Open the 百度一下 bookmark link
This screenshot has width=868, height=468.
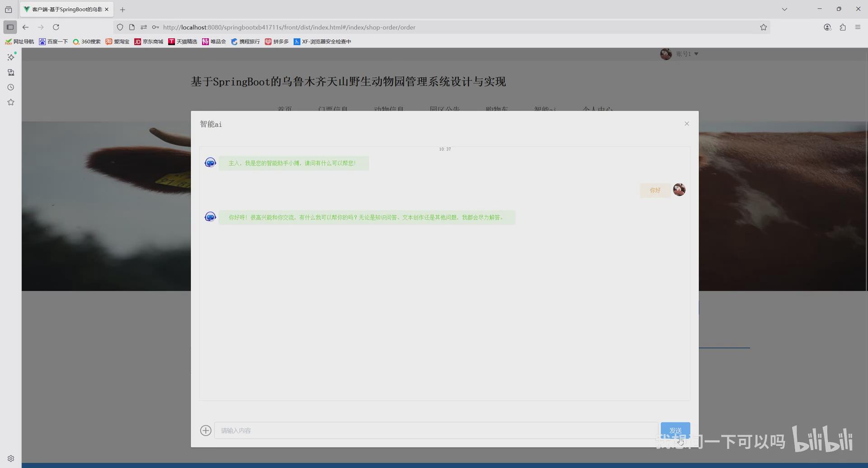click(x=53, y=42)
